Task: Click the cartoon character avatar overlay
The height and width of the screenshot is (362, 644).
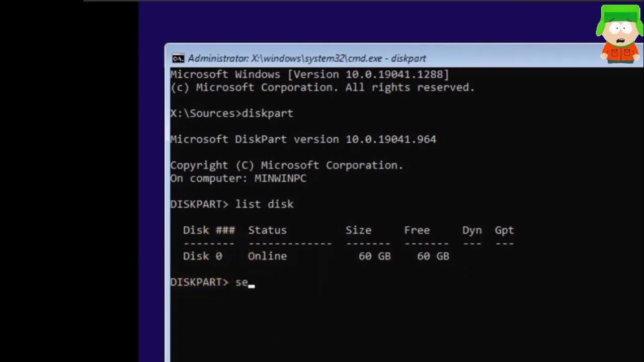Action: [x=619, y=34]
